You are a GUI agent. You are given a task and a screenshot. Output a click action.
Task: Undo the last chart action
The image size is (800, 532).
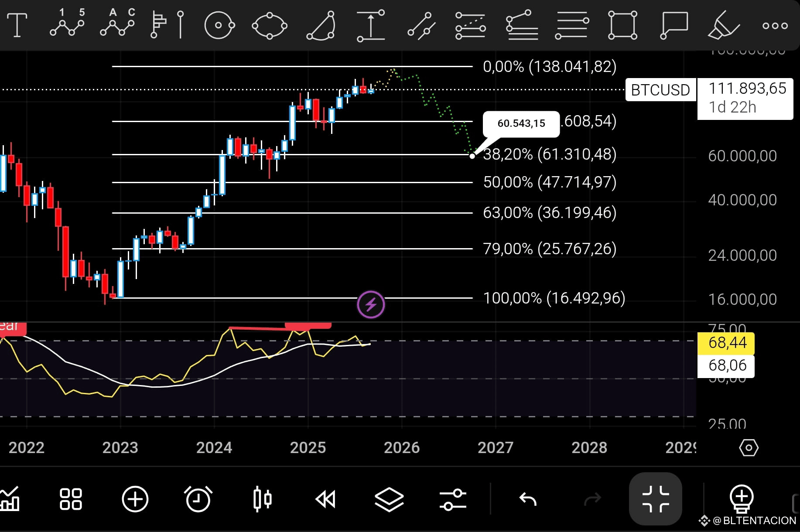(528, 499)
